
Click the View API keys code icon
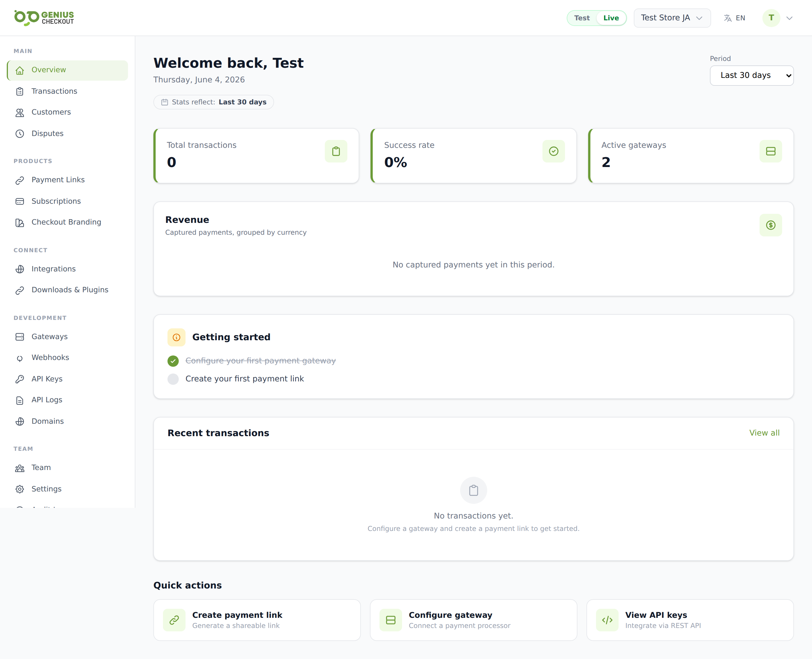[x=607, y=620]
